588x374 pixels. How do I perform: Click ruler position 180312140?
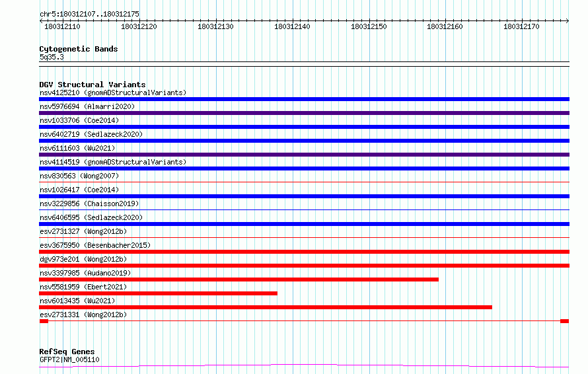point(292,26)
